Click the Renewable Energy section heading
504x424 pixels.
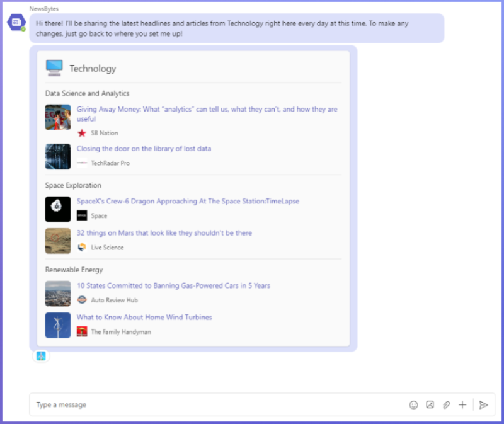click(x=74, y=270)
